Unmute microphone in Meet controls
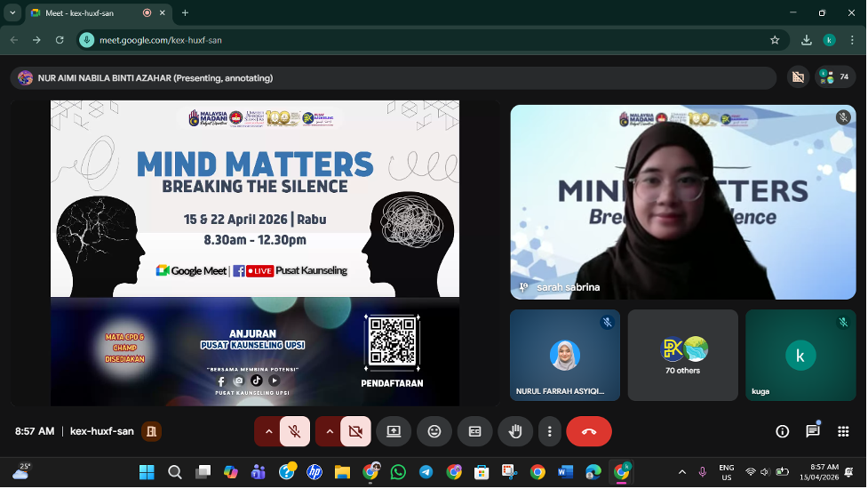This screenshot has width=868, height=489. coord(294,431)
